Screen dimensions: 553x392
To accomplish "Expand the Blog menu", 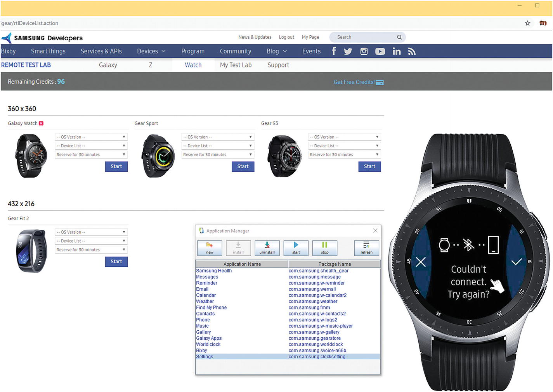I will coord(277,51).
